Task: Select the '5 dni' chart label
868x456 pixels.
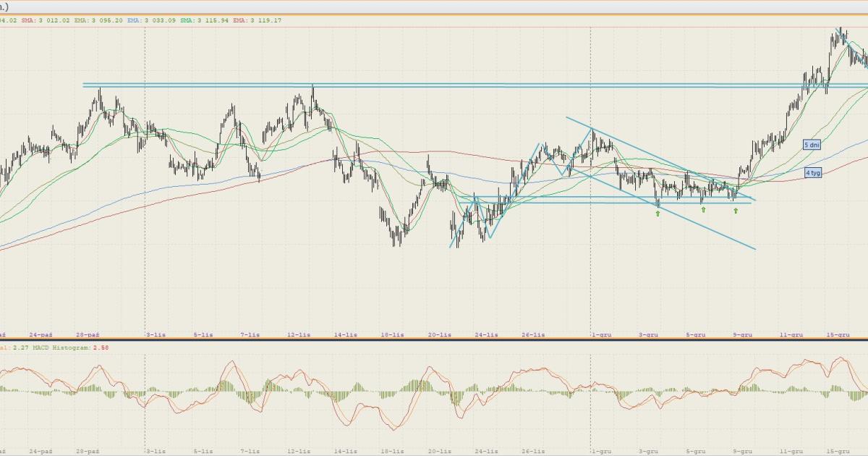Action: pyautogui.click(x=812, y=145)
